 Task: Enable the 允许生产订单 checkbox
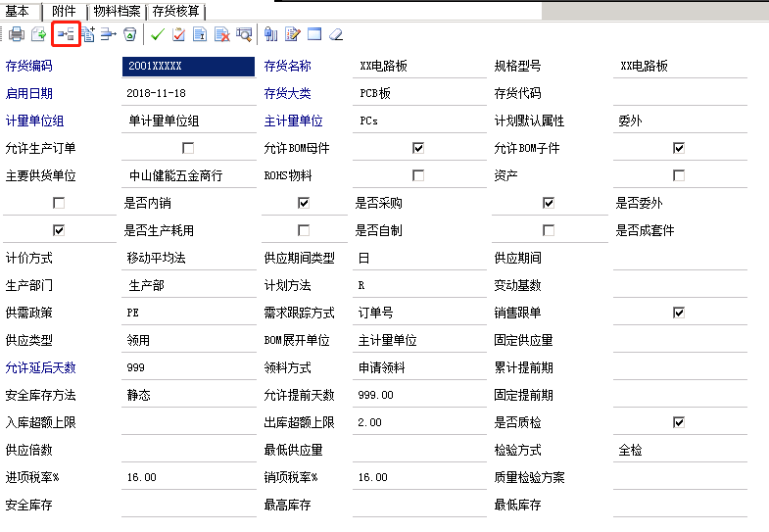tap(188, 148)
